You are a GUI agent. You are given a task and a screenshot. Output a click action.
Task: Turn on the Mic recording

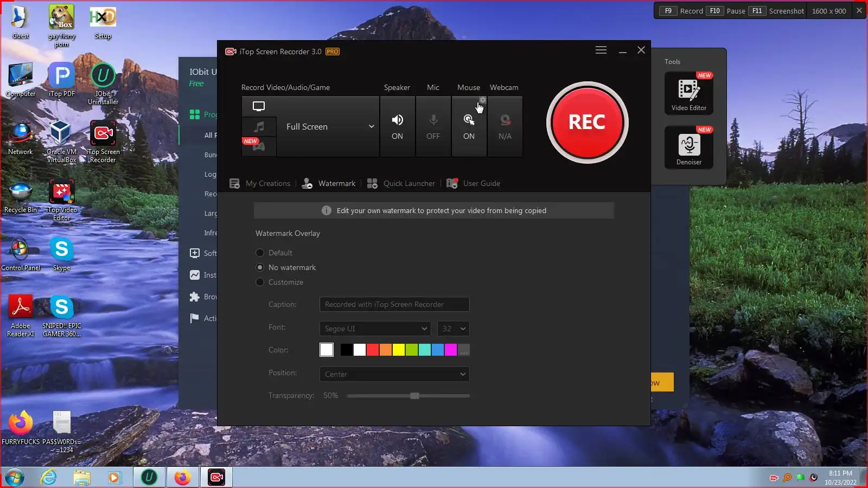pyautogui.click(x=433, y=126)
